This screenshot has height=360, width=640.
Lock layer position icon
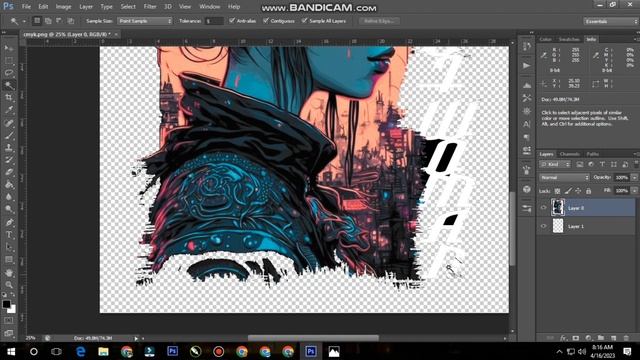pyautogui.click(x=578, y=191)
